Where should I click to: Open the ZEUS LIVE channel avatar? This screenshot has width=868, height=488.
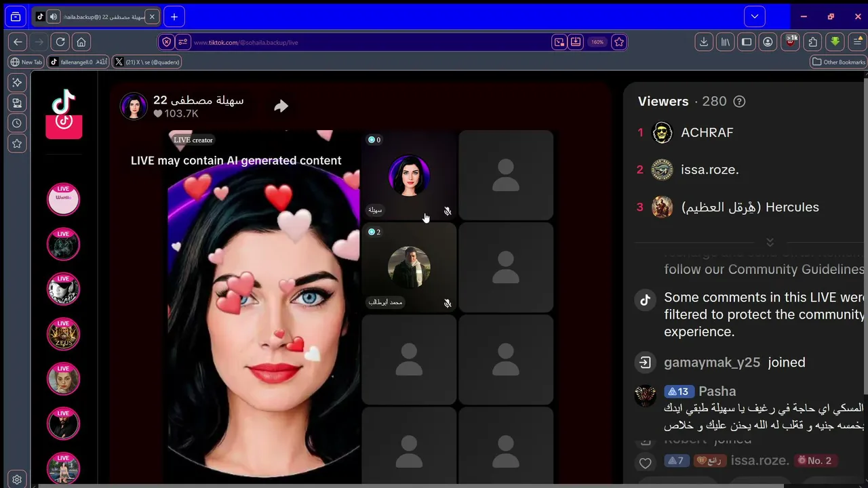(63, 333)
